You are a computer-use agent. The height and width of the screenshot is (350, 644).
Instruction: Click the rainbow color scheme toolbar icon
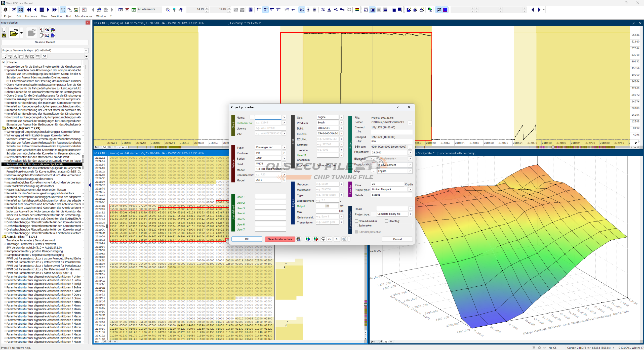357,10
